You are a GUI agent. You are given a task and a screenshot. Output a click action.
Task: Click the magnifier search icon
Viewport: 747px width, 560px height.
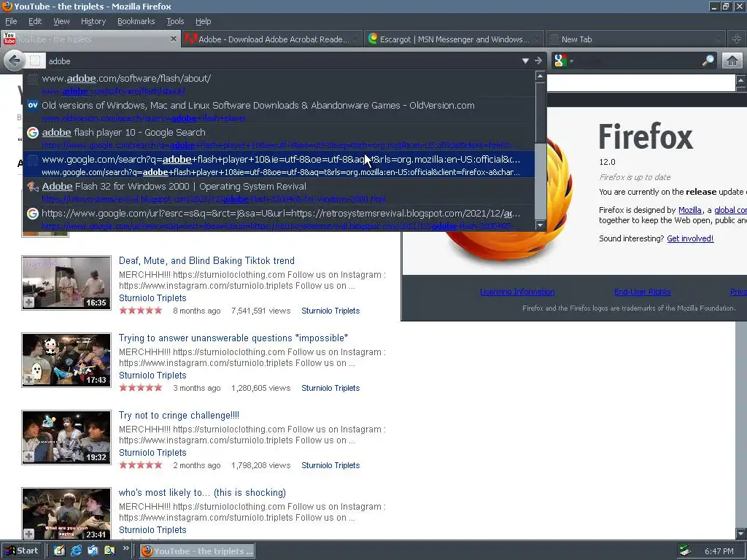(708, 61)
